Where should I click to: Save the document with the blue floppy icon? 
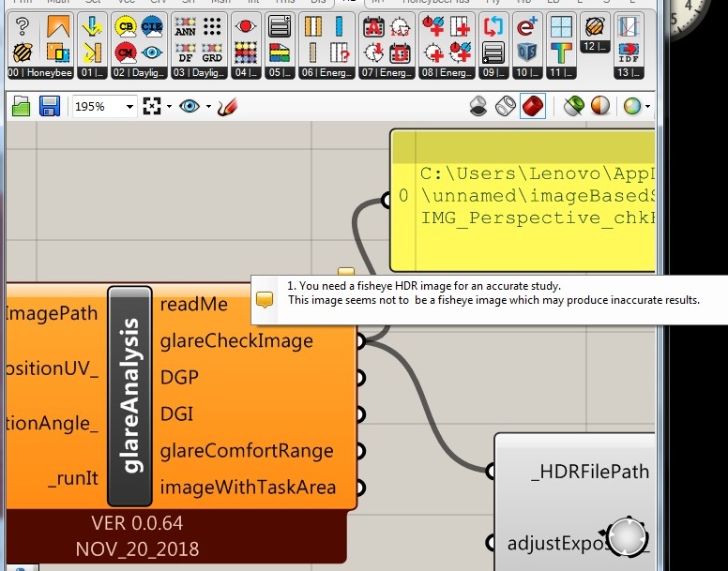(x=50, y=106)
